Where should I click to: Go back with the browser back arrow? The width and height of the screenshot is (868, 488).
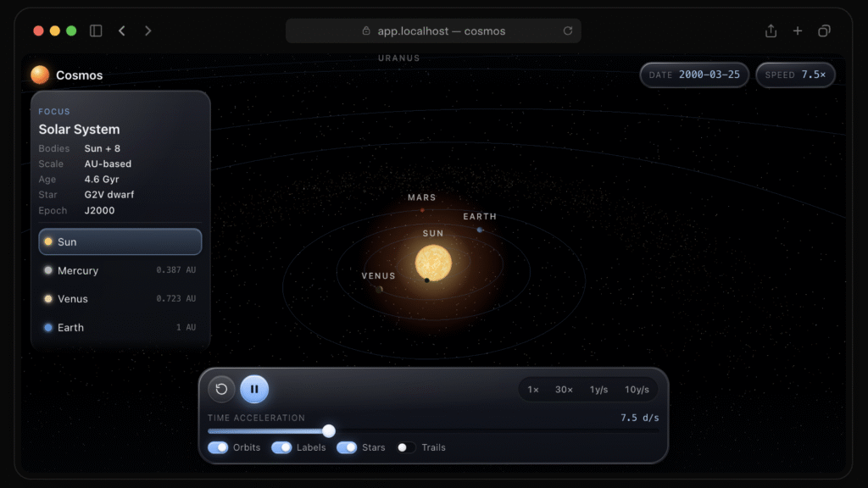[122, 31]
